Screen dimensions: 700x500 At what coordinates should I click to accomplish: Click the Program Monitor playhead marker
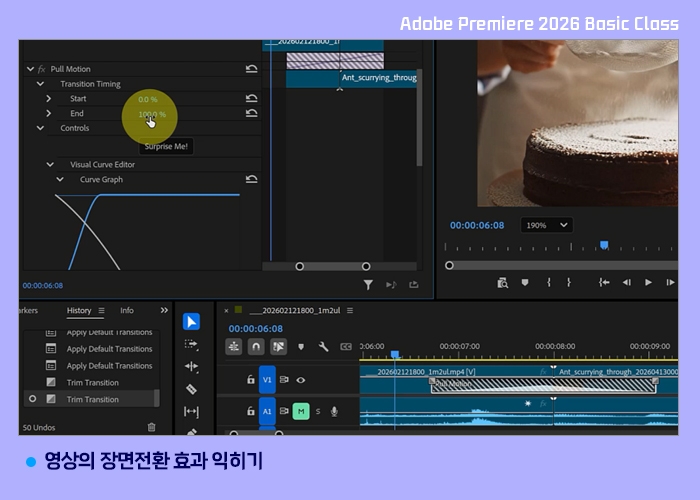[604, 245]
